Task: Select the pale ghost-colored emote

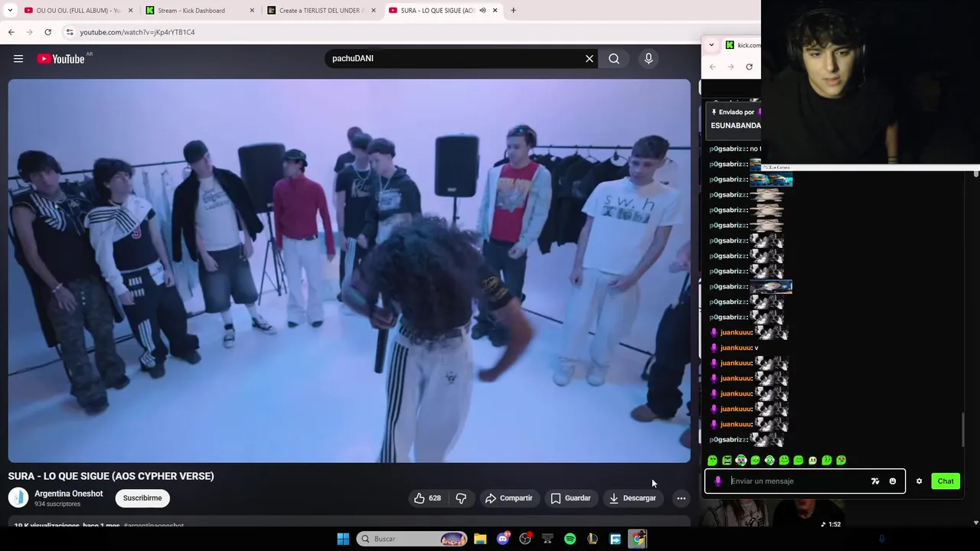Action: tap(812, 461)
